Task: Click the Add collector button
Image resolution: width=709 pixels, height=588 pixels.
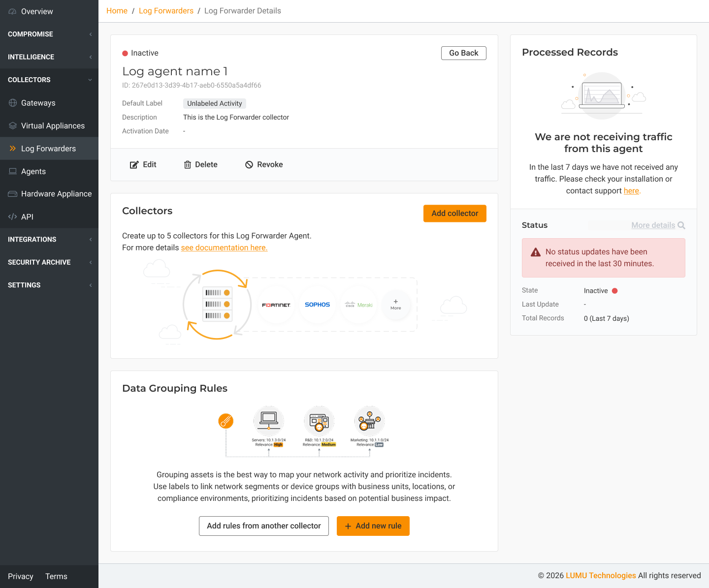Action: click(x=455, y=214)
